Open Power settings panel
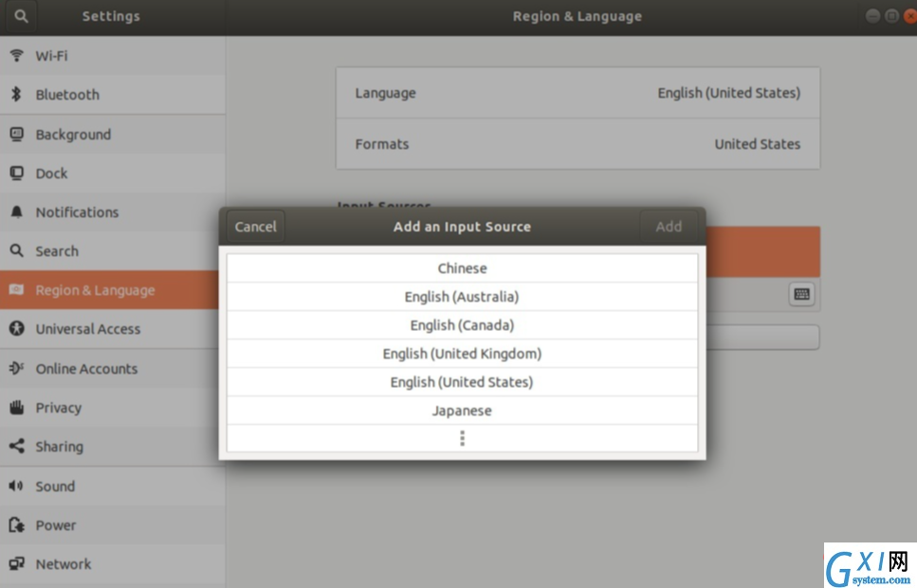Viewport: 917px width, 588px height. tap(112, 524)
